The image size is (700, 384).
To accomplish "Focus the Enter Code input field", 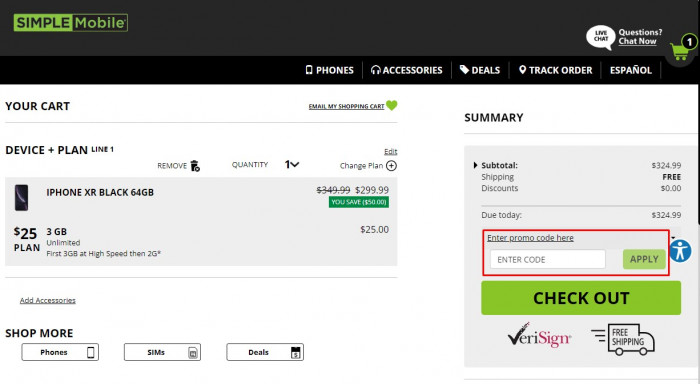I will pyautogui.click(x=548, y=259).
